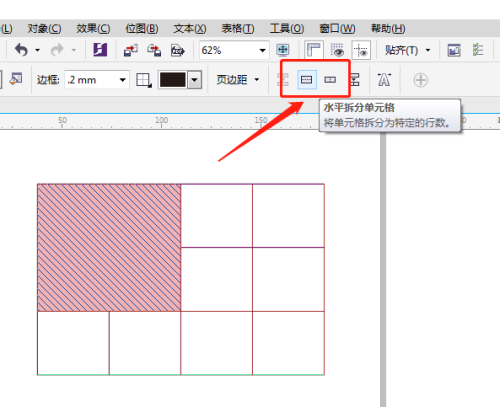500x407 pixels.
Task: Toggle rulers display
Action: coord(314,50)
